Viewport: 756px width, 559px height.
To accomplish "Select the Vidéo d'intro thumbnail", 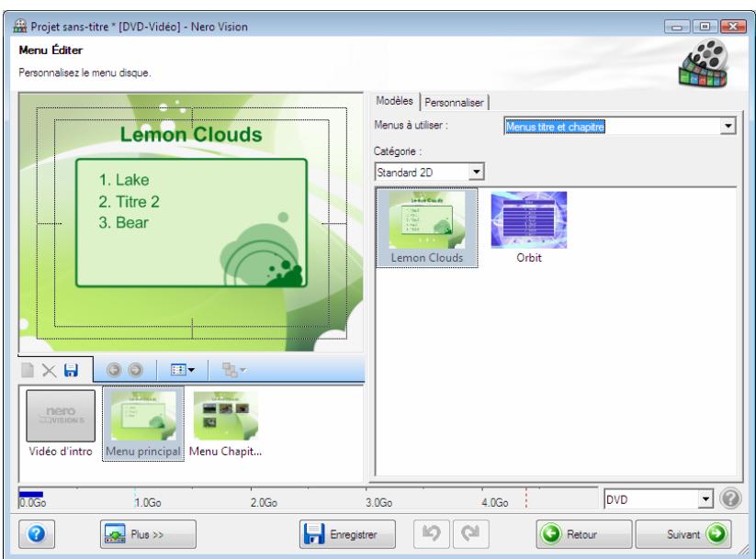I will [x=61, y=423].
